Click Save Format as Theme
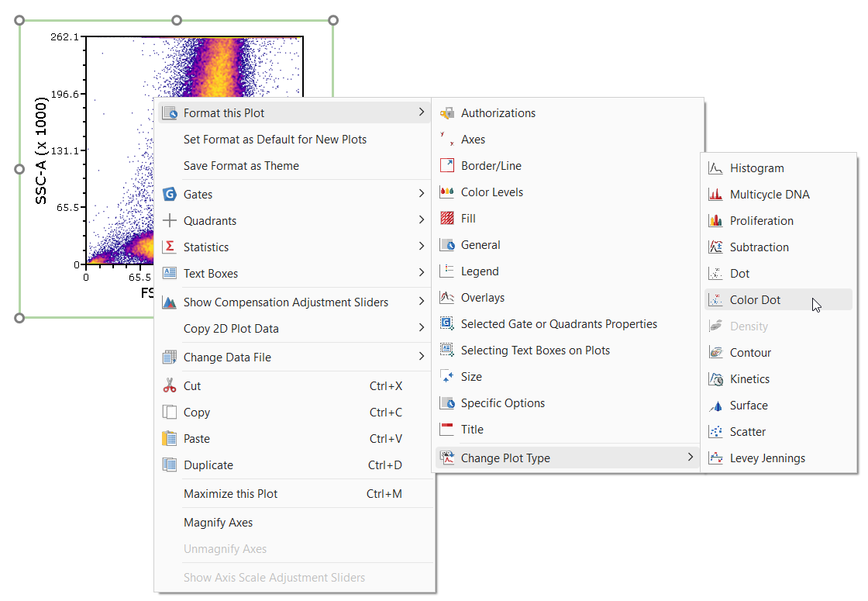Image resolution: width=868 pixels, height=601 pixels. [x=241, y=166]
